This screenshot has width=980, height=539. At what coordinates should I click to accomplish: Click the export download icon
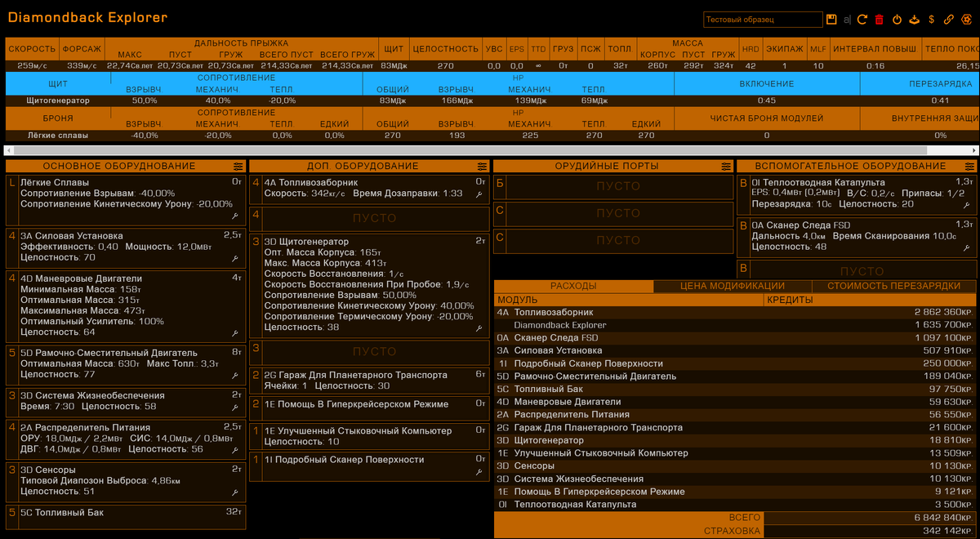[915, 19]
